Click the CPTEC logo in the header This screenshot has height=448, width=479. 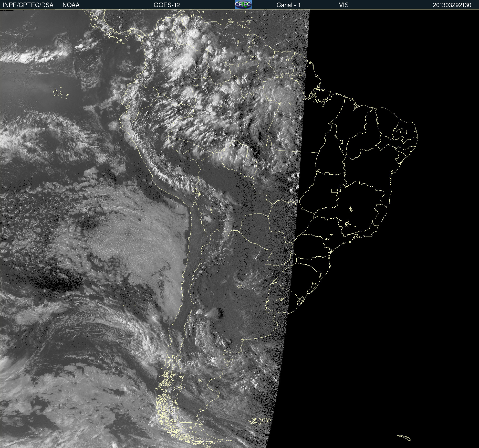point(243,5)
